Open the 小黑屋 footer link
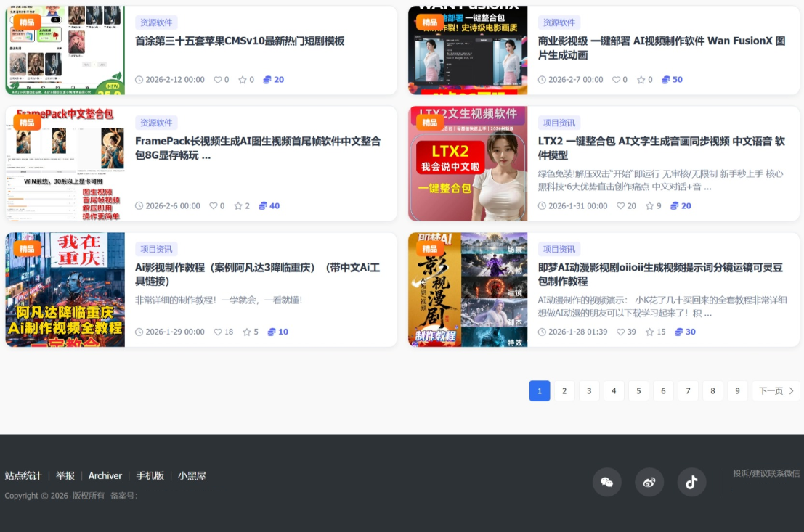 coord(192,476)
